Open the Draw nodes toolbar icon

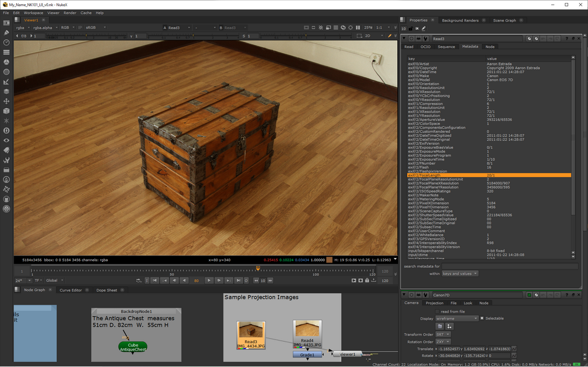tap(6, 33)
